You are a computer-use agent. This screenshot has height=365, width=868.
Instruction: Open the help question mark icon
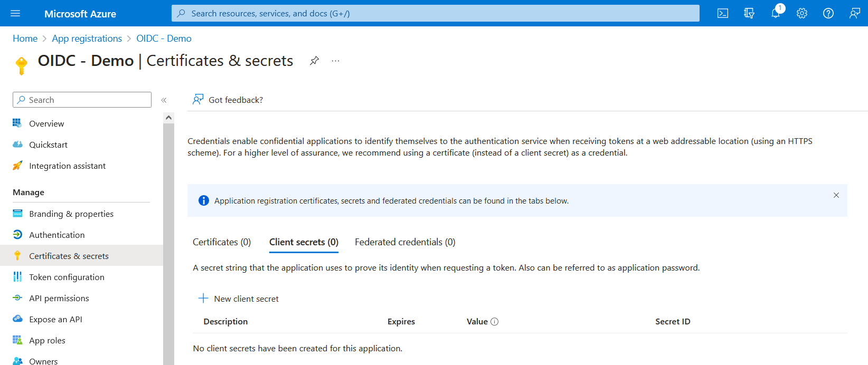[828, 14]
